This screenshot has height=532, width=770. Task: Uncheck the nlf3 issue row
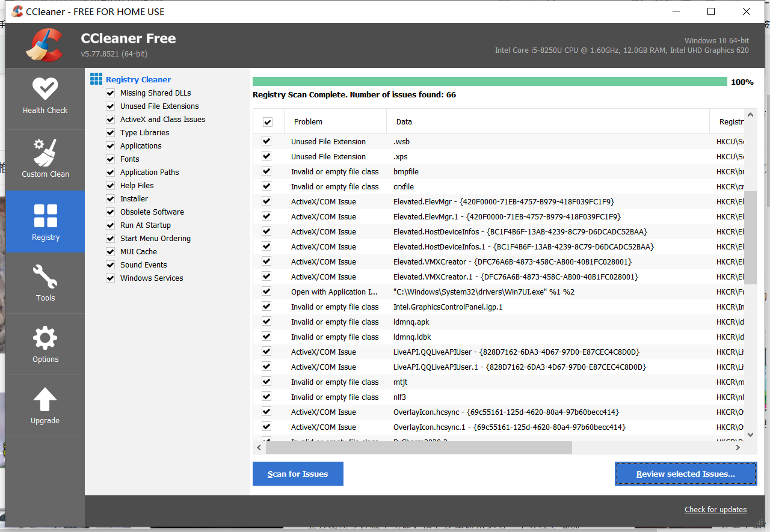coord(266,397)
